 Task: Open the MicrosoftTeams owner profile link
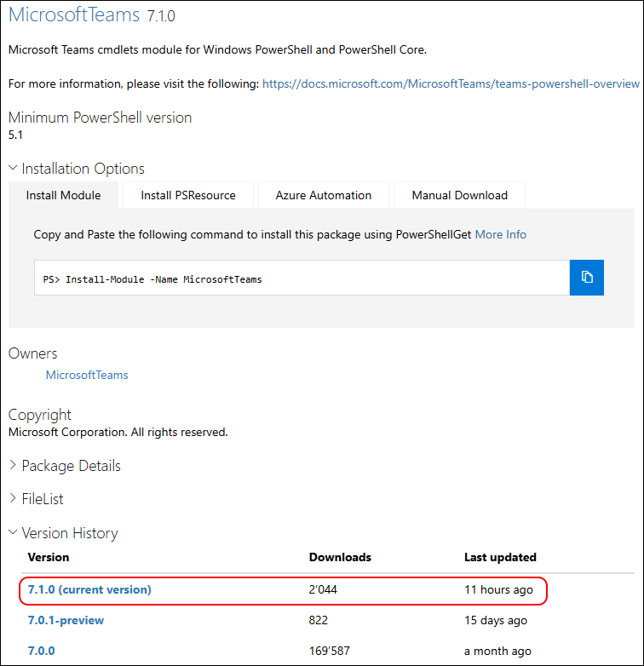[87, 375]
